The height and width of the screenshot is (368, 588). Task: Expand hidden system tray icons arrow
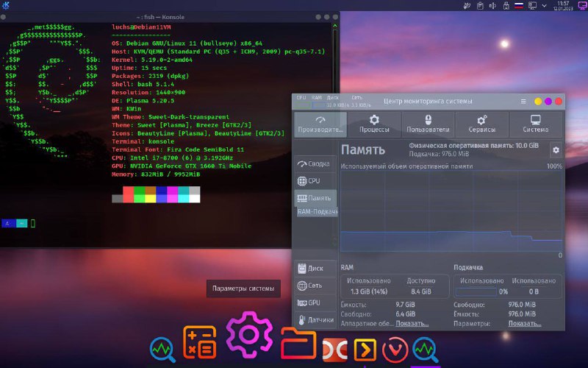coord(544,6)
